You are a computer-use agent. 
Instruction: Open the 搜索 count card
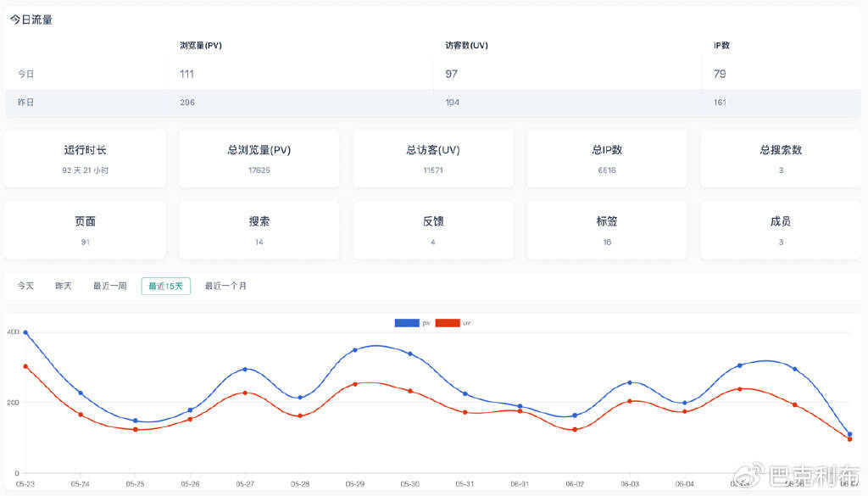coord(259,230)
